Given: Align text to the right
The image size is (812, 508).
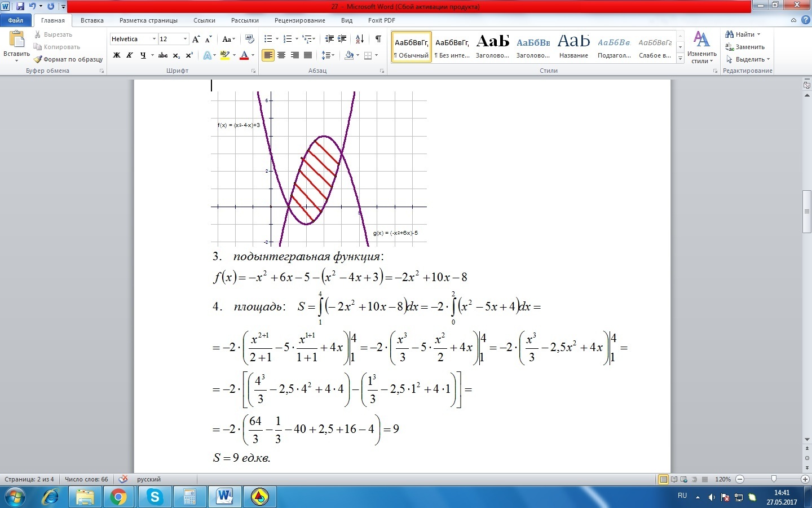Looking at the screenshot, I should pyautogui.click(x=294, y=55).
